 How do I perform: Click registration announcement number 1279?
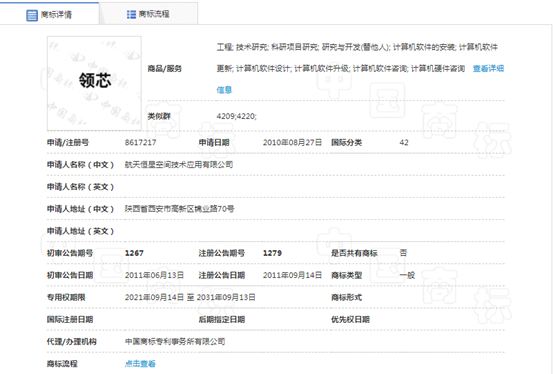coord(272,253)
